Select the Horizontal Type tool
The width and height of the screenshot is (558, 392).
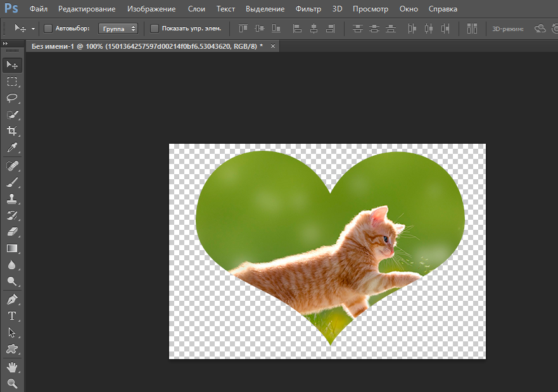[12, 316]
